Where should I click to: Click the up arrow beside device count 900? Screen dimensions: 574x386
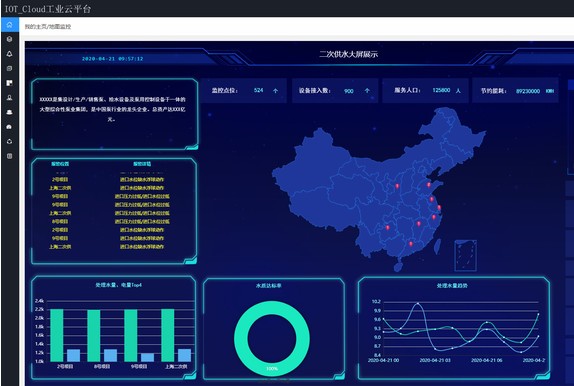tap(367, 91)
